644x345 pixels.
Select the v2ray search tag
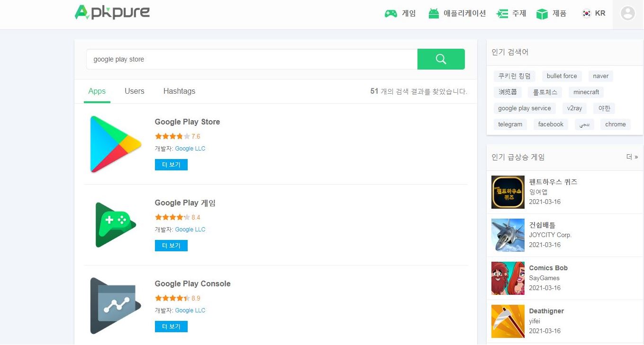(x=575, y=108)
